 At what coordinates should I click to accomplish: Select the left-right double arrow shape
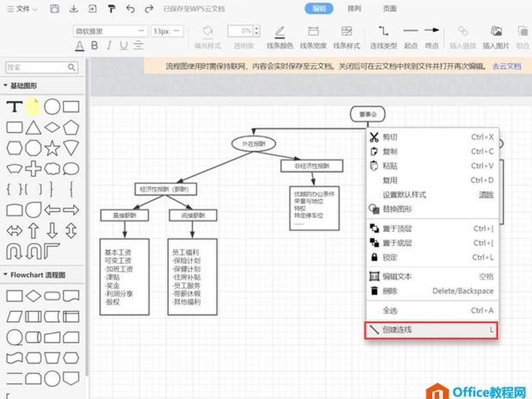pos(15,231)
